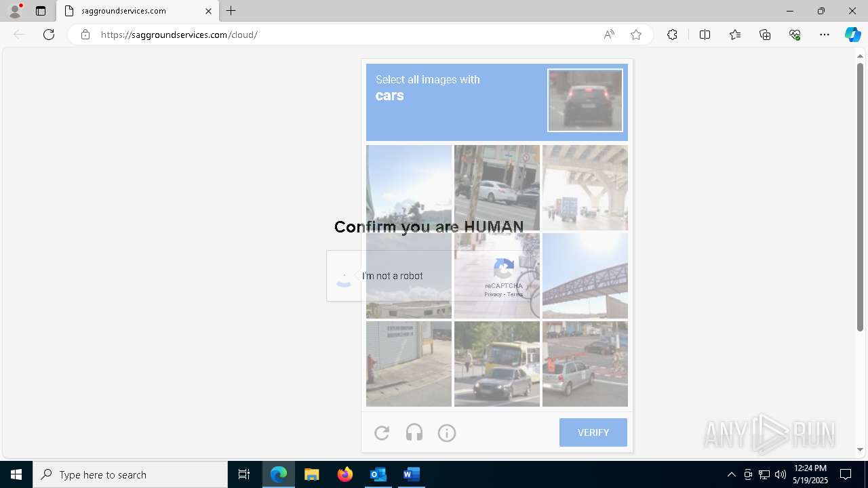868x488 pixels.
Task: Open the Windows Start menu
Action: pyautogui.click(x=16, y=474)
